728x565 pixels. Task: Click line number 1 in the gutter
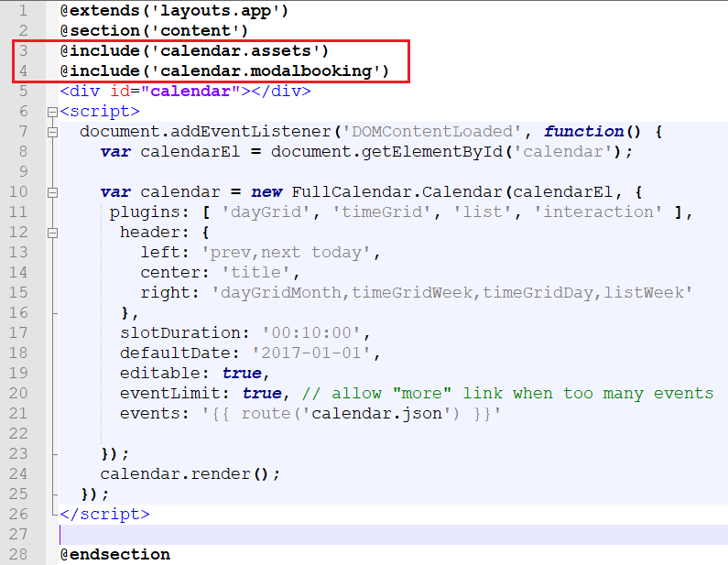(23, 12)
